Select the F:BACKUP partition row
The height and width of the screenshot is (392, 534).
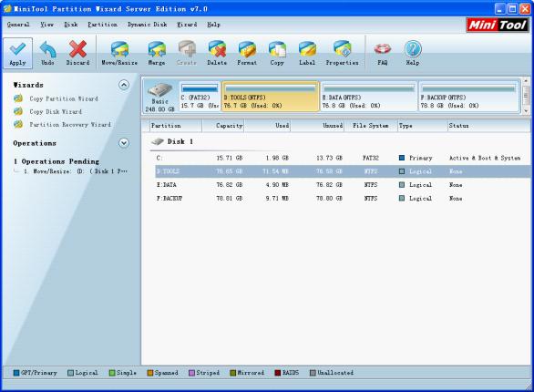pyautogui.click(x=343, y=198)
